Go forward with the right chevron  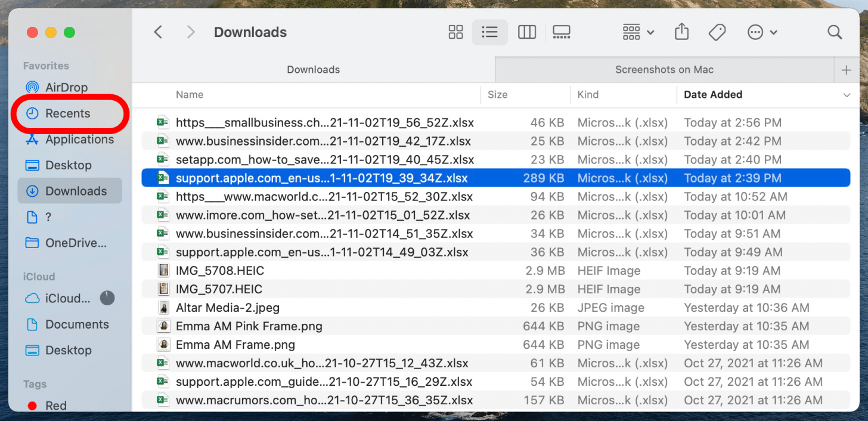click(x=191, y=32)
